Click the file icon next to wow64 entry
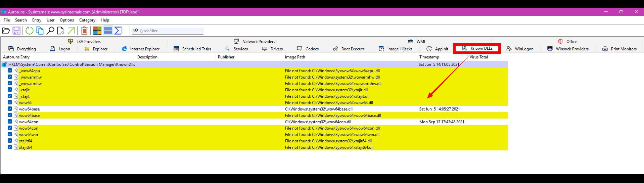The height and width of the screenshot is (183, 644). pos(16,102)
